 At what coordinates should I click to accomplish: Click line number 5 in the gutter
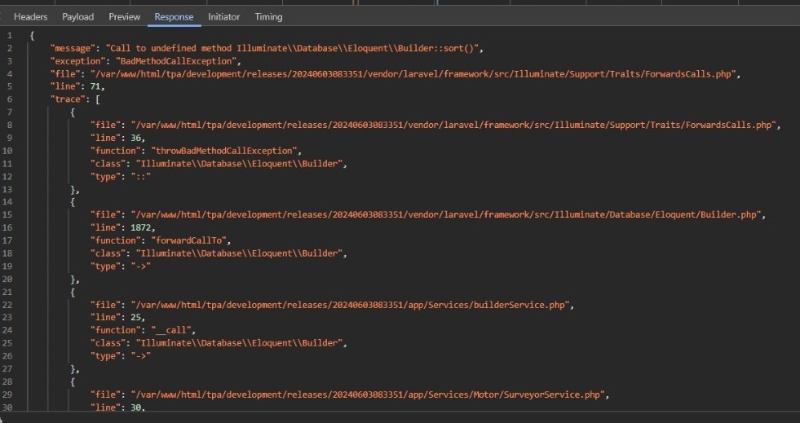tap(9, 86)
